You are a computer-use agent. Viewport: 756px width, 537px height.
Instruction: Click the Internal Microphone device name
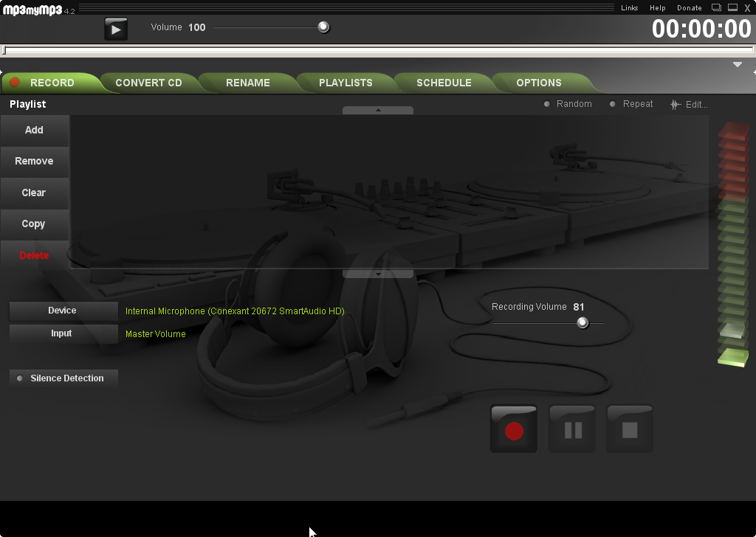(x=235, y=311)
